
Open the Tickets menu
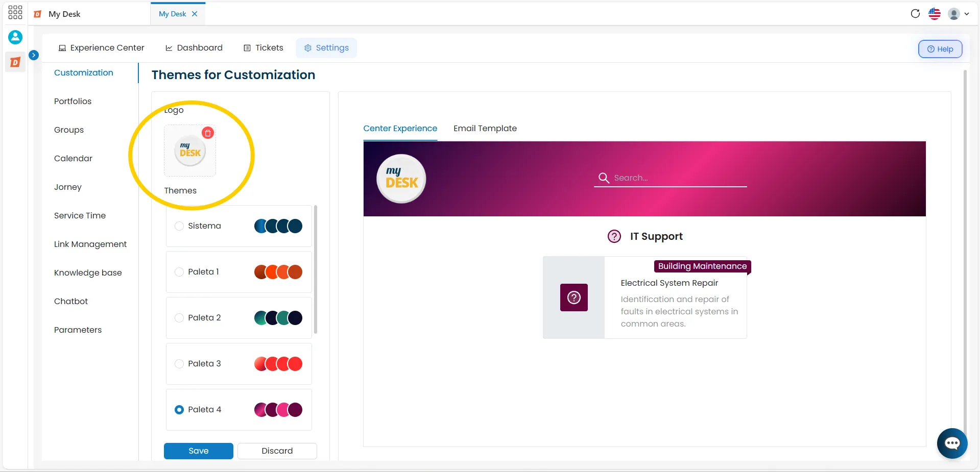click(264, 48)
